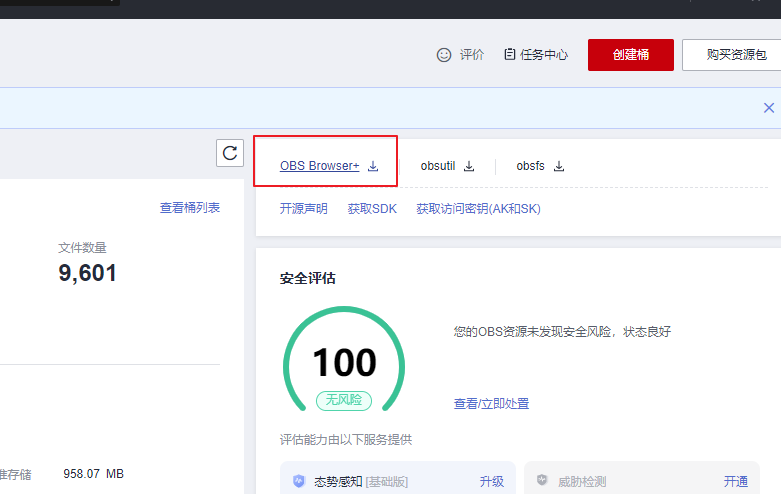This screenshot has width=781, height=494.
Task: Click the 9,601 file count value
Action: [x=88, y=273]
